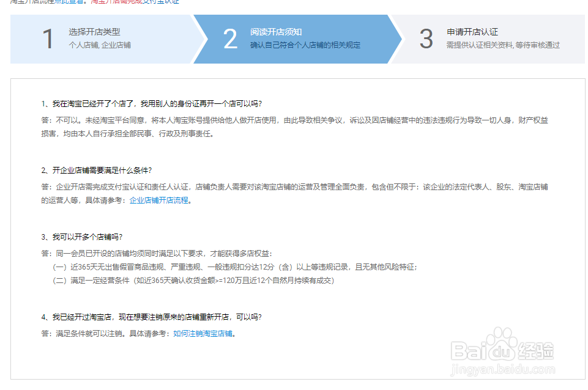Click subtitle 个人店铺, 企业店铺
The image size is (588, 390).
(x=100, y=45)
